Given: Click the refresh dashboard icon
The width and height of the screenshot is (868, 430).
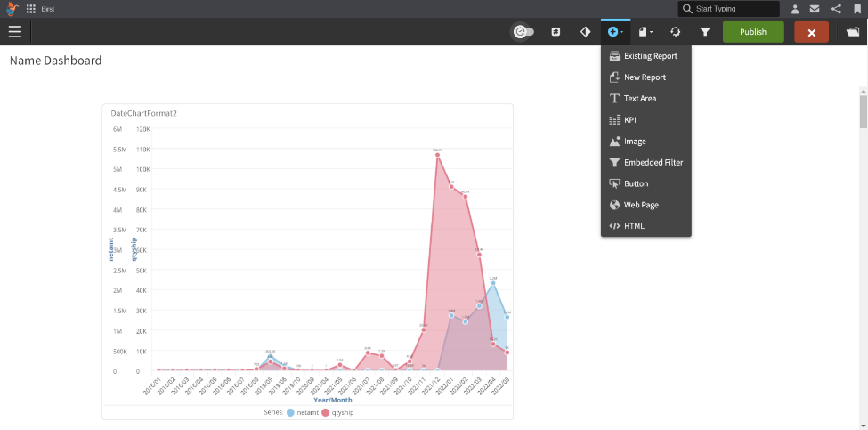Looking at the screenshot, I should pyautogui.click(x=676, y=32).
